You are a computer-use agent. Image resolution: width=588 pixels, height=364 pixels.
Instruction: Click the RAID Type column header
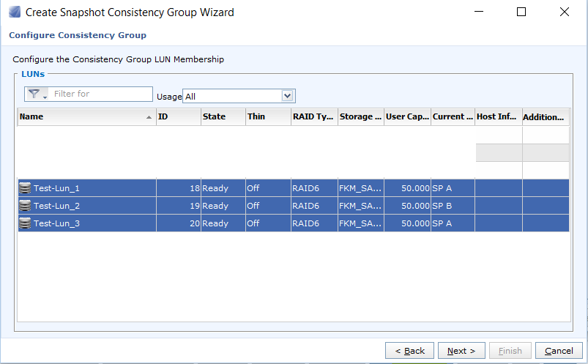point(314,116)
